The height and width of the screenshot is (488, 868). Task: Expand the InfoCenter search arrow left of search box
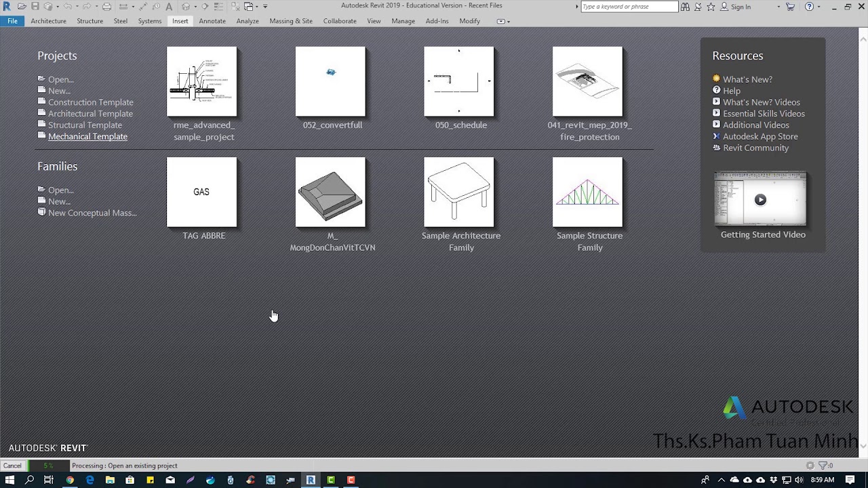[576, 7]
